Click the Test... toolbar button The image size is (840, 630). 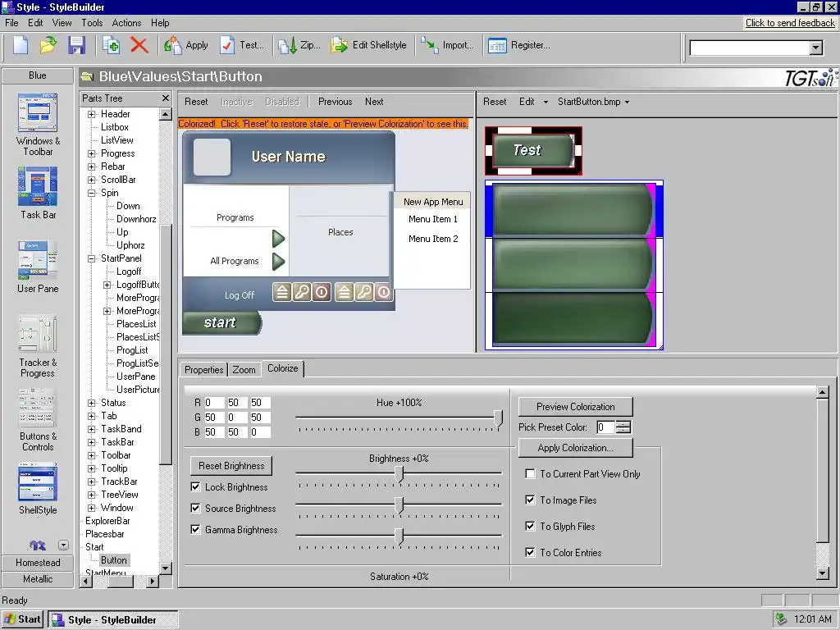click(242, 45)
